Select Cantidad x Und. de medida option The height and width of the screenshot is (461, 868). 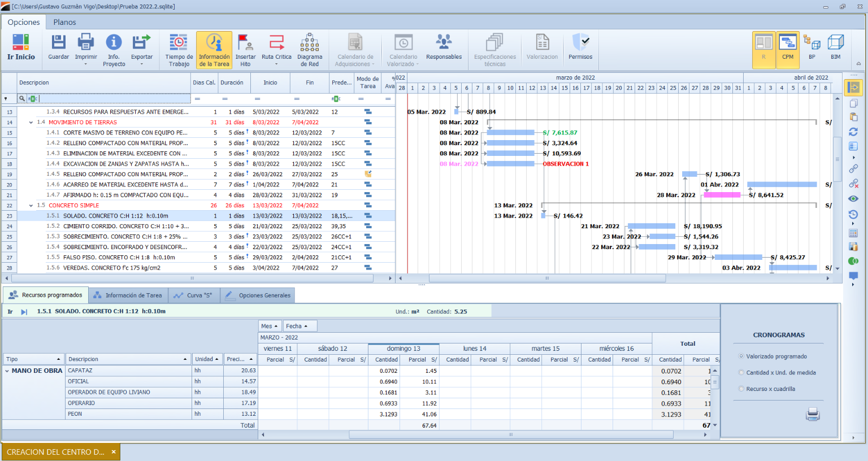tap(741, 373)
